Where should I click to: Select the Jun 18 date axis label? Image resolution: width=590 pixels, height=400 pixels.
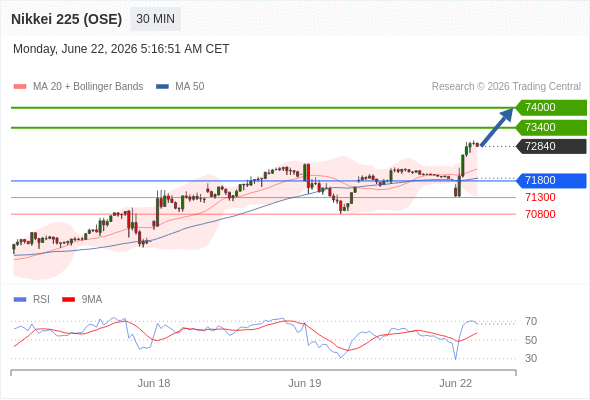pos(154,383)
